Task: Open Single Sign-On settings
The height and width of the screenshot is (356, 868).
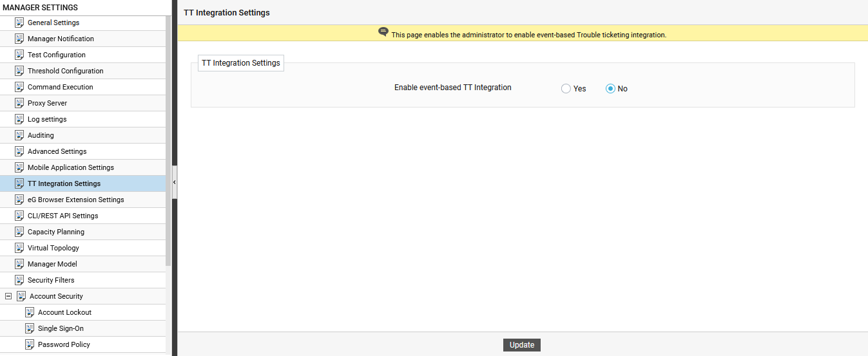Action: [61, 328]
